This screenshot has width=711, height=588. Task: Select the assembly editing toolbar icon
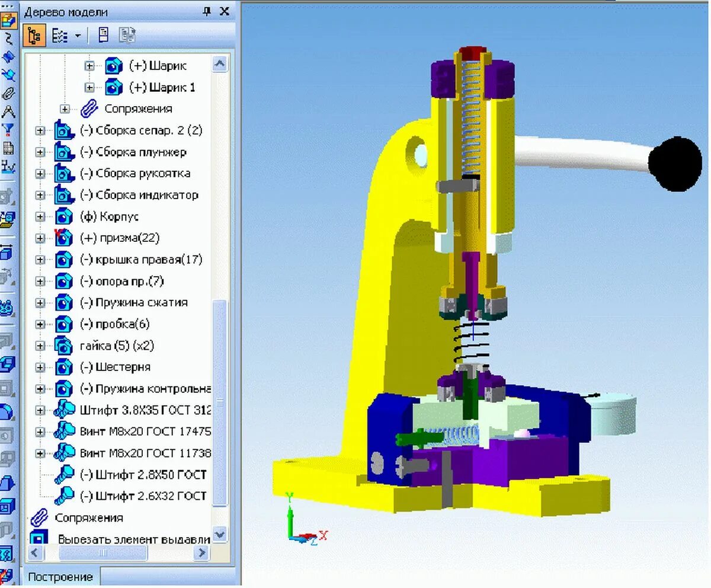pyautogui.click(x=7, y=22)
